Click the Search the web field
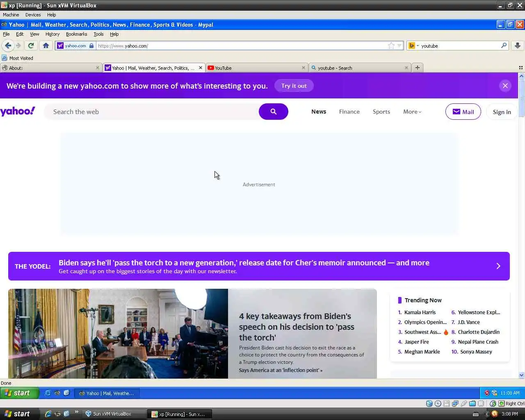The height and width of the screenshot is (420, 525). (x=152, y=112)
